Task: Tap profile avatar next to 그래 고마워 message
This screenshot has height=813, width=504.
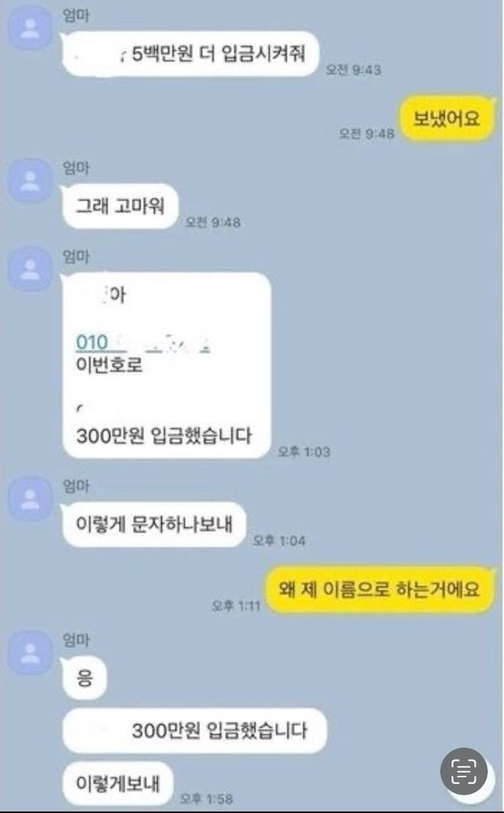Action: tap(31, 180)
